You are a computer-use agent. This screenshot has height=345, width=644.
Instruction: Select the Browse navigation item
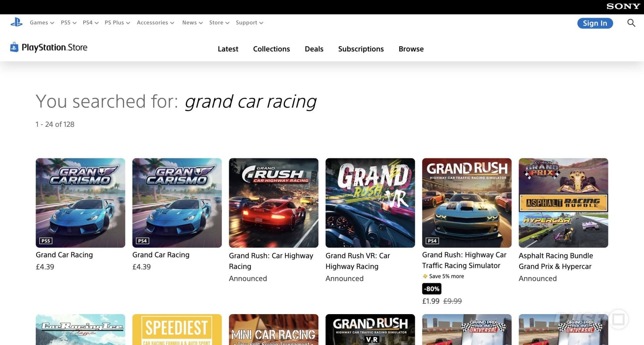point(411,49)
